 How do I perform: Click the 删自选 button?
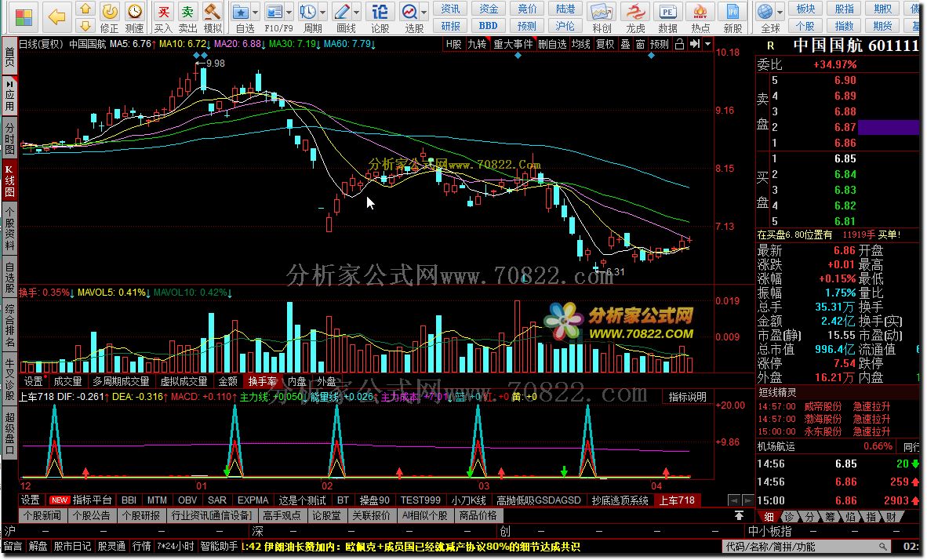coord(551,44)
